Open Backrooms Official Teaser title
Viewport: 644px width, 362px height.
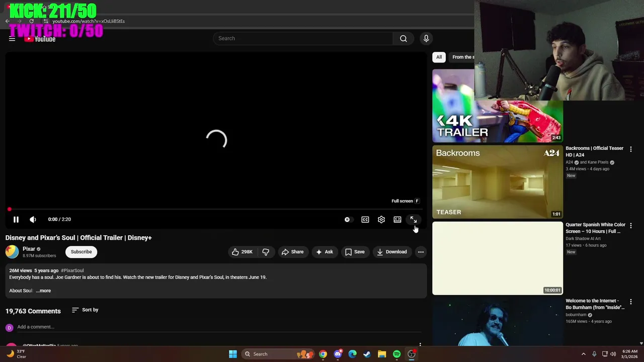coord(594,151)
